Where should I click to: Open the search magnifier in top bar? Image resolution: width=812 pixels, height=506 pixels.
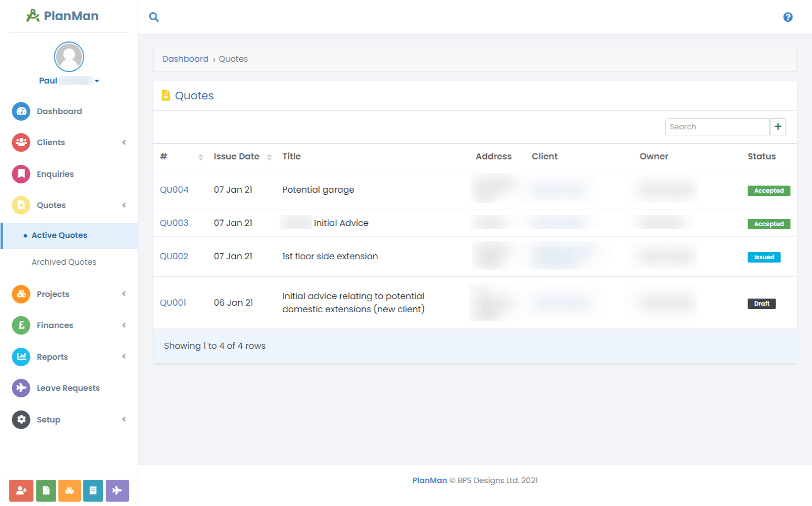(x=154, y=17)
